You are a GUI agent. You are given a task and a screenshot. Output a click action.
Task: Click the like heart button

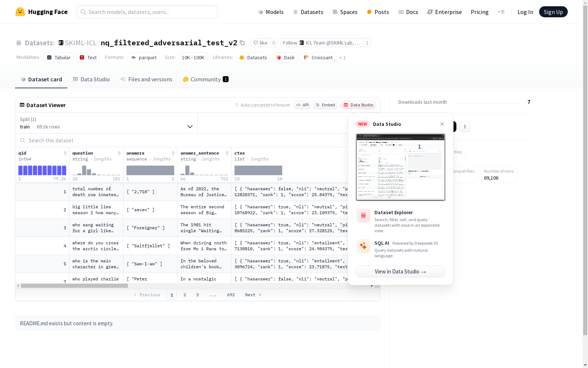tap(260, 43)
